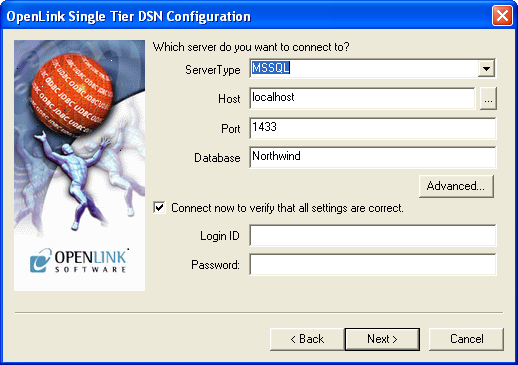
Task: Toggle the Connect now to verify checkbox
Action: pyautogui.click(x=159, y=208)
